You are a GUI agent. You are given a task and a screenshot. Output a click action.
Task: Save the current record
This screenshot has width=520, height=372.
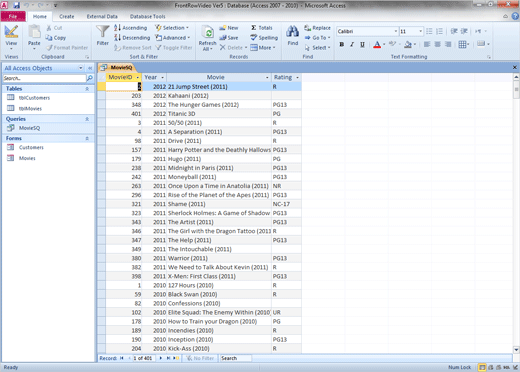tap(229, 38)
